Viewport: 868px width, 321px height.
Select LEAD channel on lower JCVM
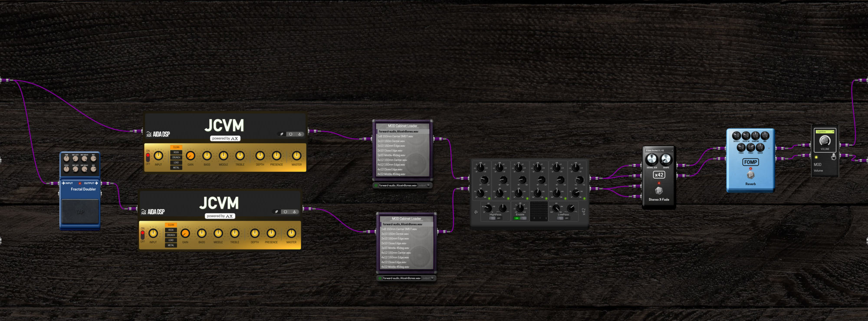point(171,240)
